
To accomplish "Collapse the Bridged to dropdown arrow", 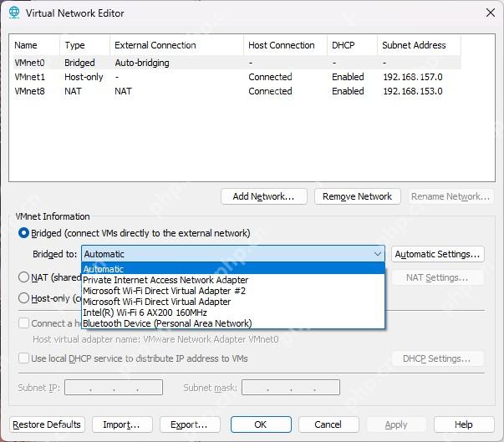I will pos(378,254).
